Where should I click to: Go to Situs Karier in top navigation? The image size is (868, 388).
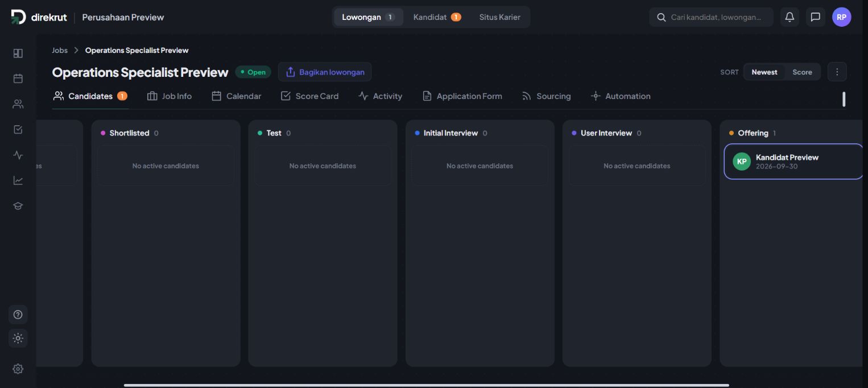500,17
